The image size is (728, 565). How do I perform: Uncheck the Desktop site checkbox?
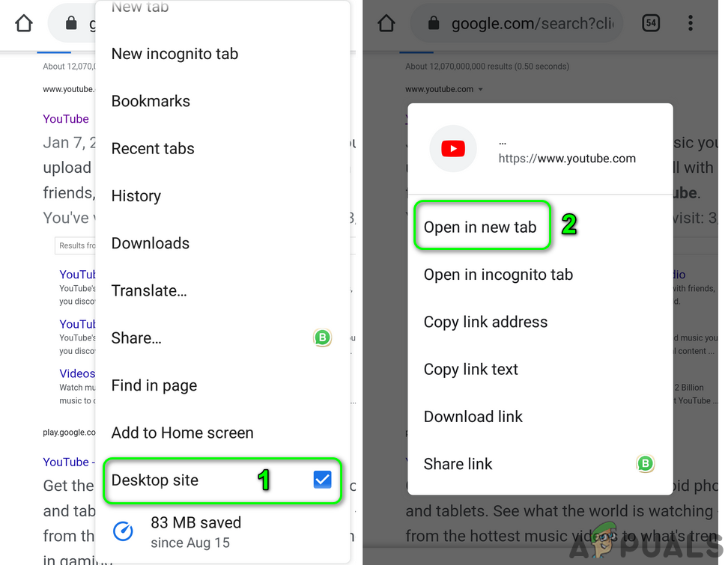click(322, 480)
